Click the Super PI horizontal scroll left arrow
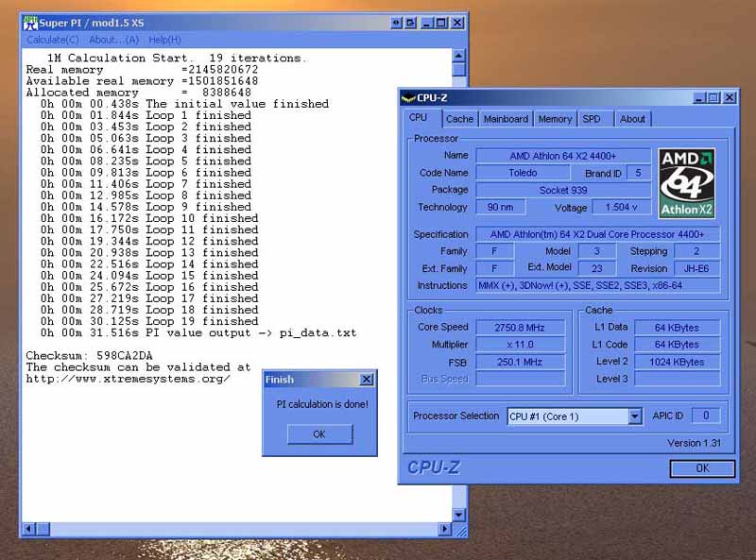 29,529
